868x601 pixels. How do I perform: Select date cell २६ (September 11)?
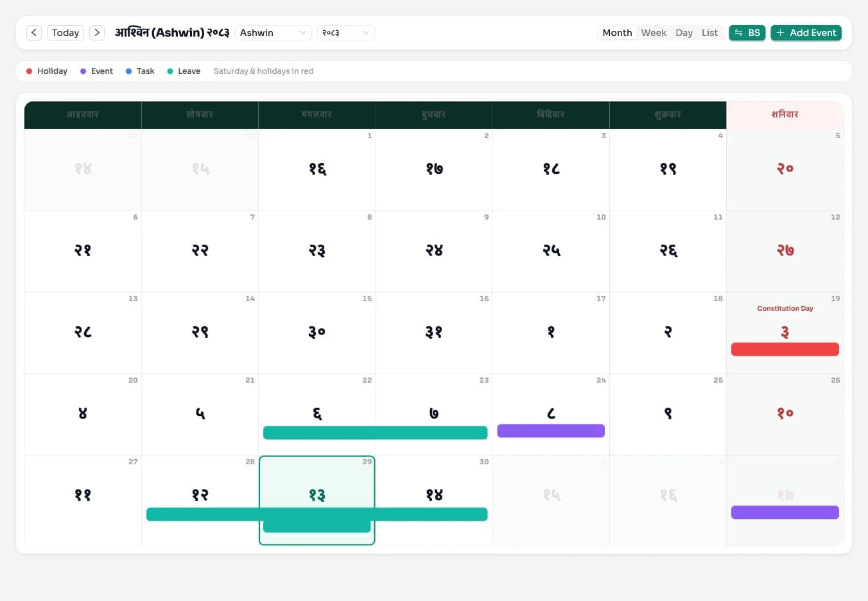(x=668, y=251)
